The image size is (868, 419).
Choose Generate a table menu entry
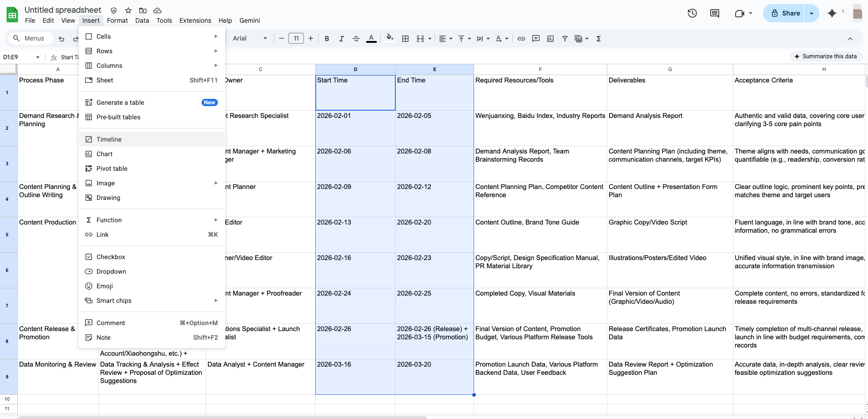point(152,102)
